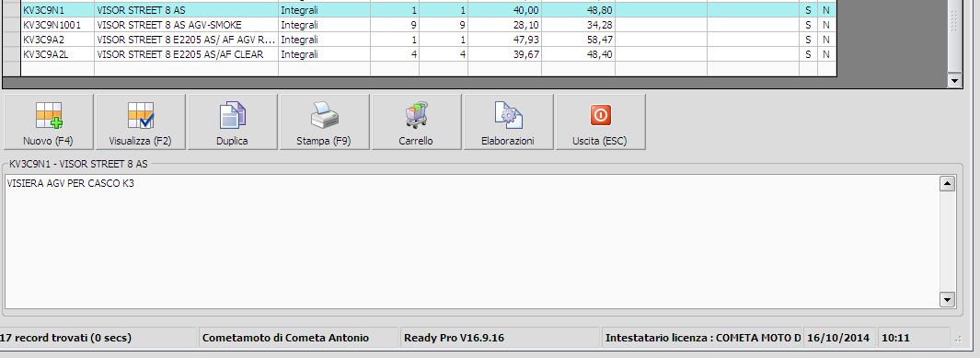The width and height of the screenshot is (980, 358).
Task: Click 'Cometamoto di Cometa Antonio' status entry
Action: 299,338
